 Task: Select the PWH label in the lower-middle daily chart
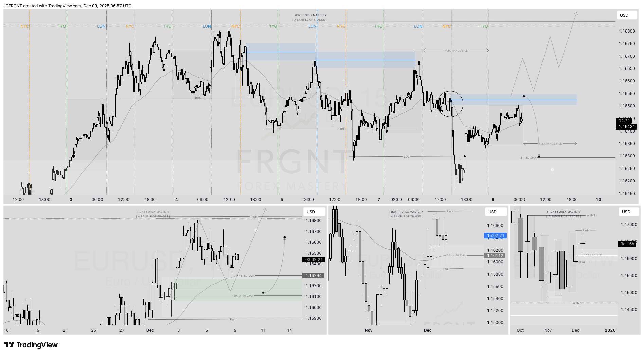tap(450, 211)
